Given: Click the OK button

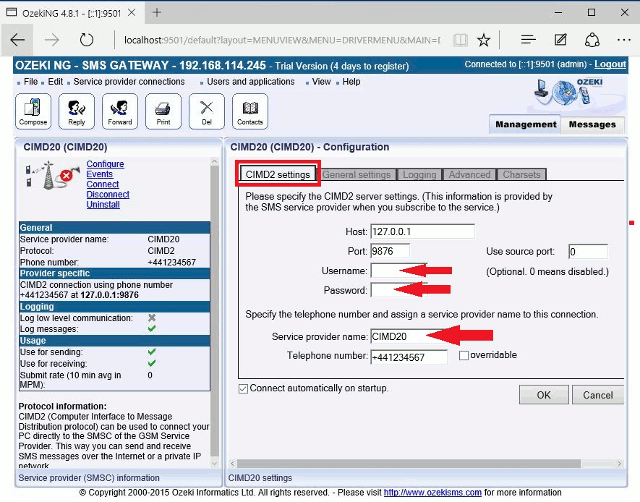Looking at the screenshot, I should [543, 395].
